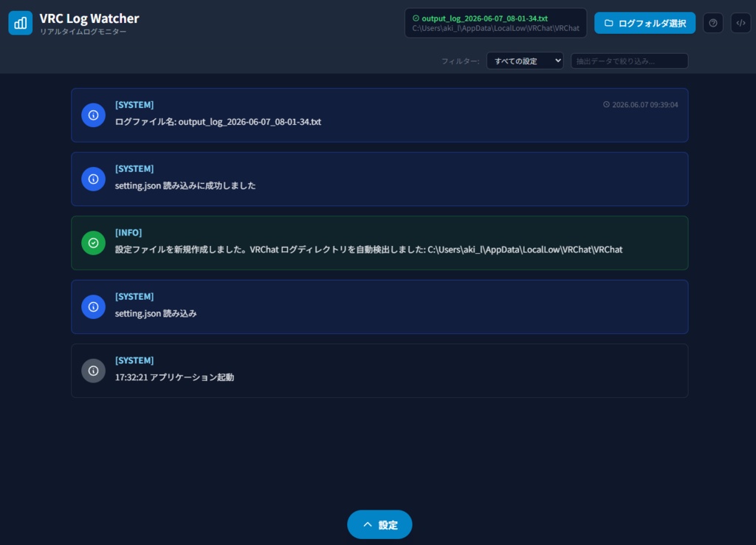Click the 抽出データで絞り込み search field

click(629, 61)
